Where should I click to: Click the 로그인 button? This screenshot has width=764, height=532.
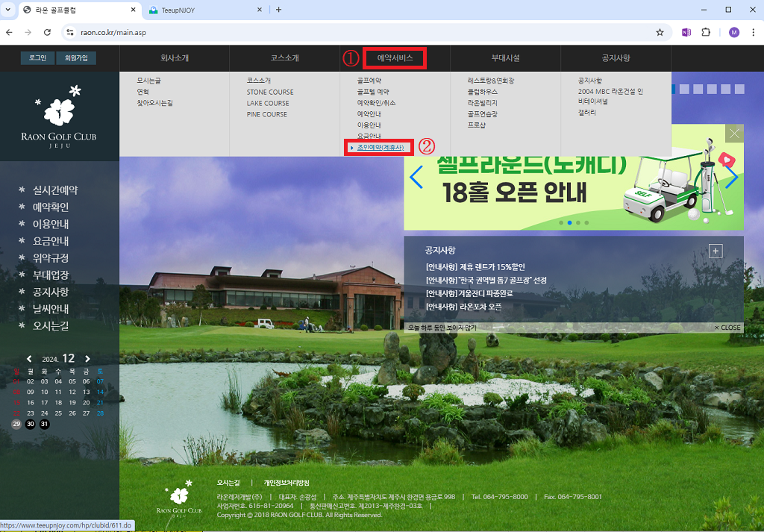[37, 58]
